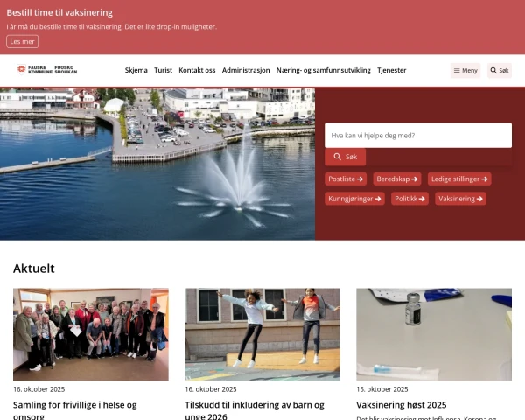Go to Beredskap shortcut
Viewport: 525px width, 420px height.
pyautogui.click(x=397, y=178)
